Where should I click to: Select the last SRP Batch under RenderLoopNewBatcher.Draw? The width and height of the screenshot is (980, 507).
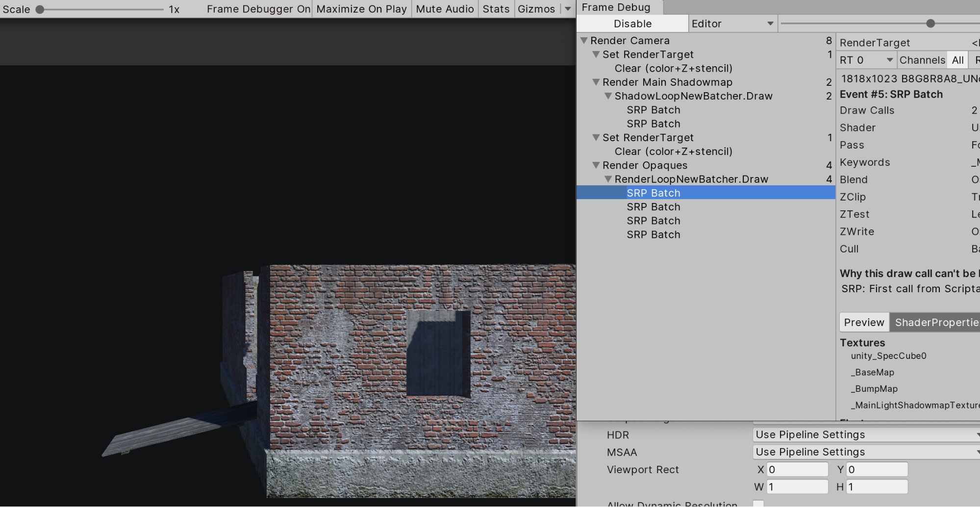(x=653, y=234)
